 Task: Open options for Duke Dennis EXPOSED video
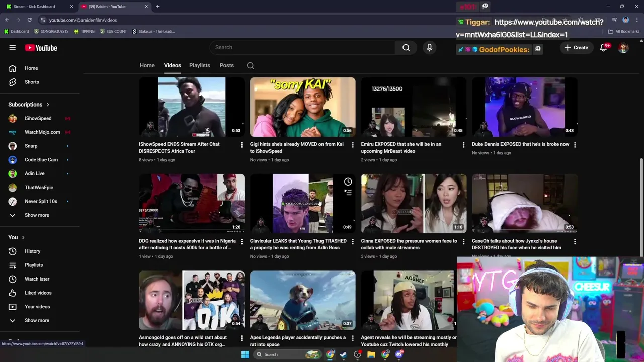tap(575, 145)
